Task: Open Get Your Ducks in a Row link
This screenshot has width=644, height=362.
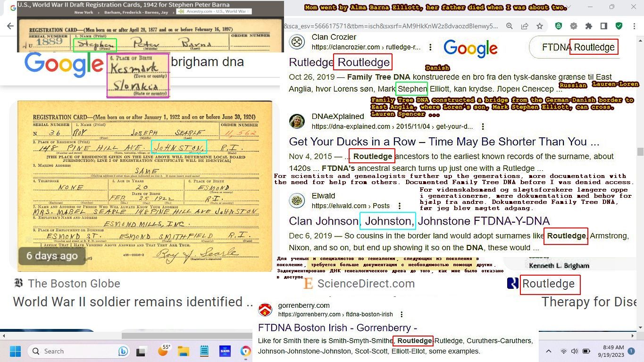Action: coord(444,142)
